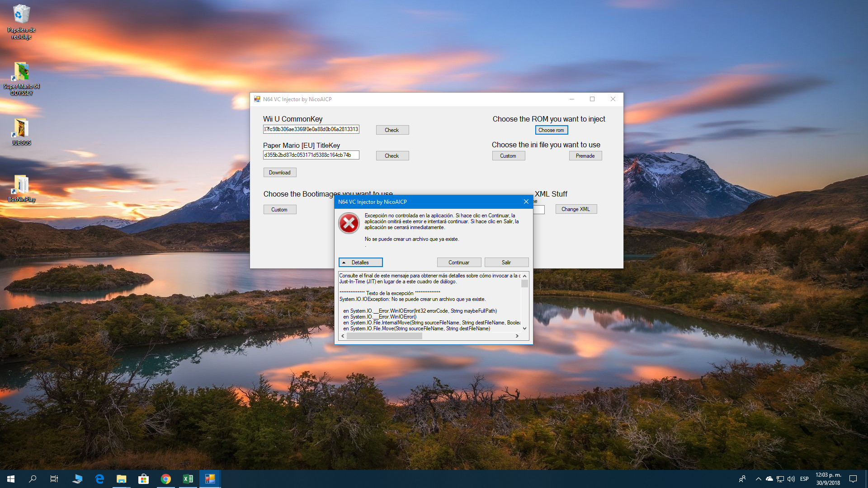The width and height of the screenshot is (868, 488).
Task: Click the 'Paper Mario [EU] TitleKey' label
Action: pyautogui.click(x=302, y=145)
